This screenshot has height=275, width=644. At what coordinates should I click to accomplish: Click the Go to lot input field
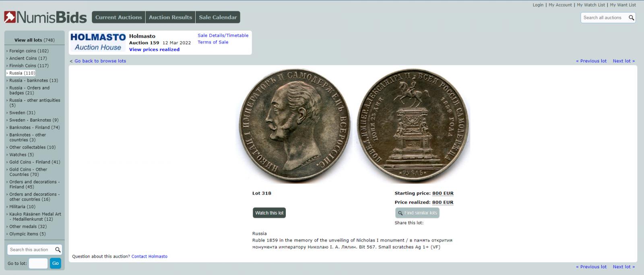38,263
